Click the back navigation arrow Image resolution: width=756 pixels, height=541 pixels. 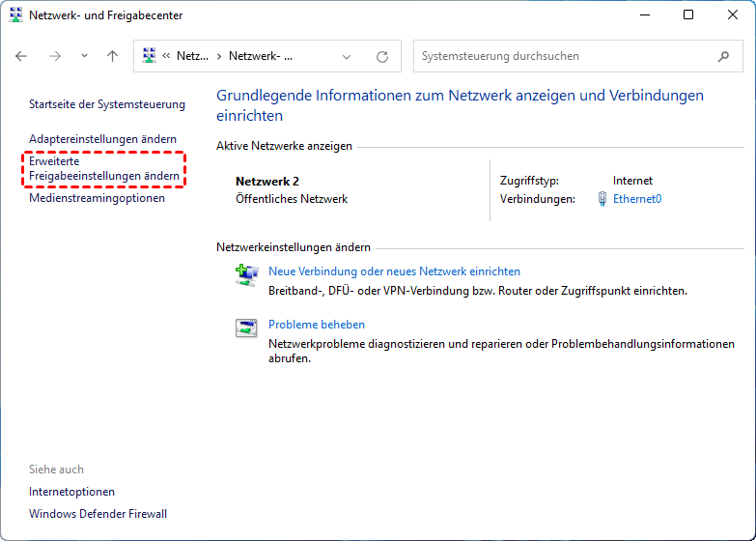click(22, 56)
